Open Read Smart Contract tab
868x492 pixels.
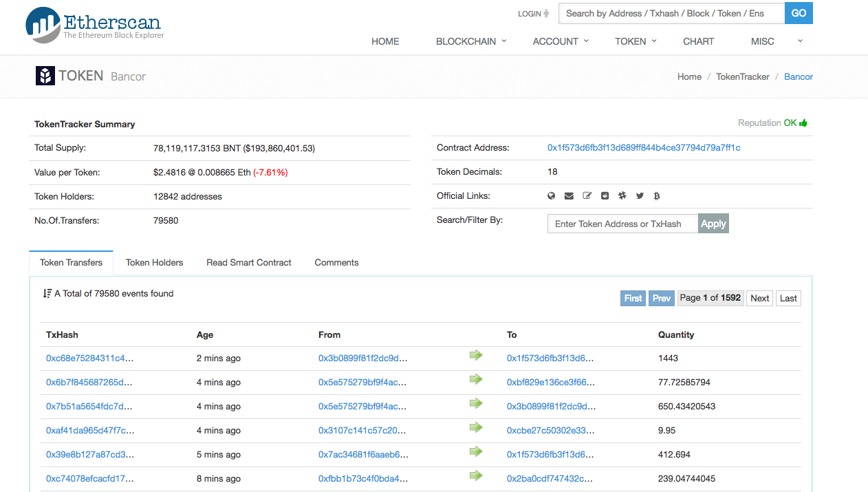pos(249,263)
